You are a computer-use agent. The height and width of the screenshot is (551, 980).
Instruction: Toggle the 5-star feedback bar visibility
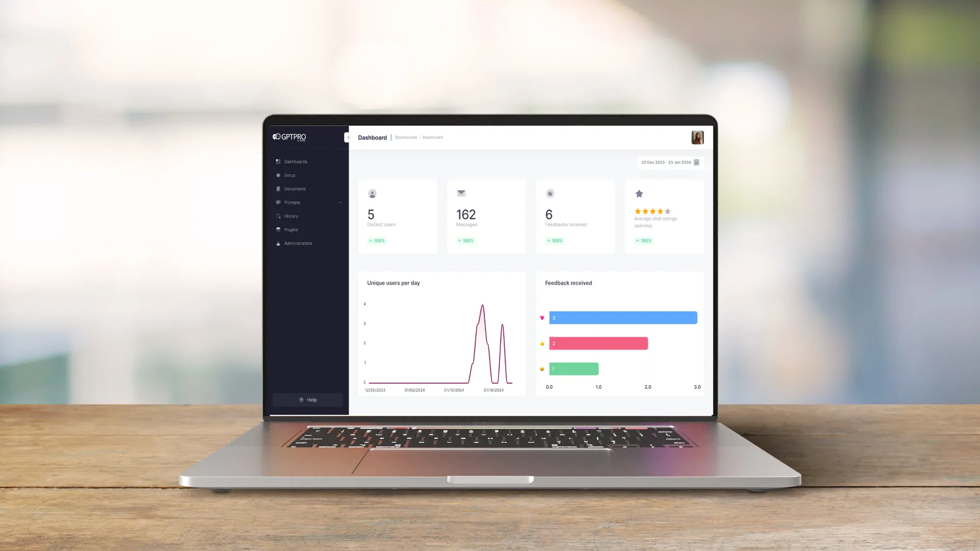[x=542, y=317]
